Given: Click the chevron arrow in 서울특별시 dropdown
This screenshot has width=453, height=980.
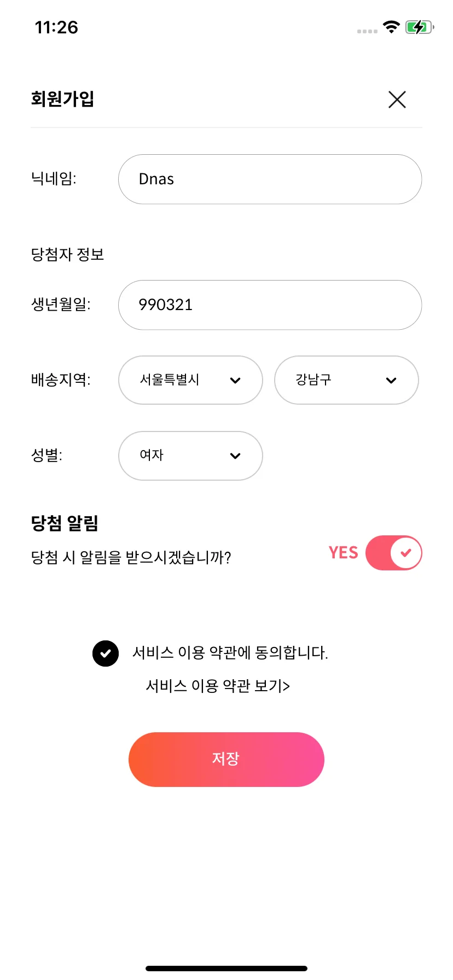Looking at the screenshot, I should [x=235, y=381].
